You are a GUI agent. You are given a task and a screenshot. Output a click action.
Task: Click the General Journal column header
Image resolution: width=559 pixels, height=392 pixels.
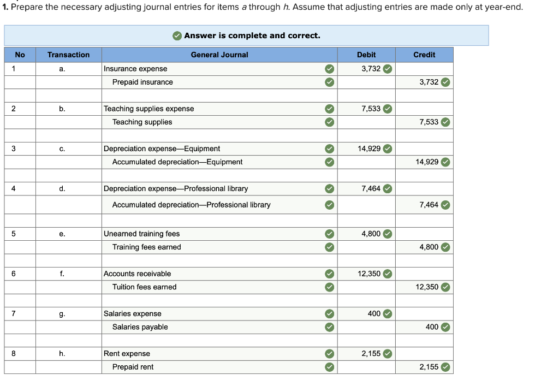(219, 55)
